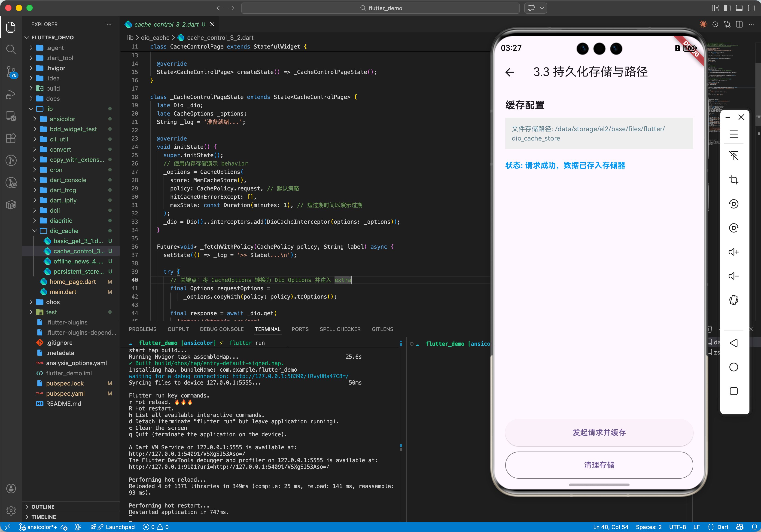This screenshot has height=532, width=761.
Task: Open Source Control view with 75 badge
Action: coord(11,71)
